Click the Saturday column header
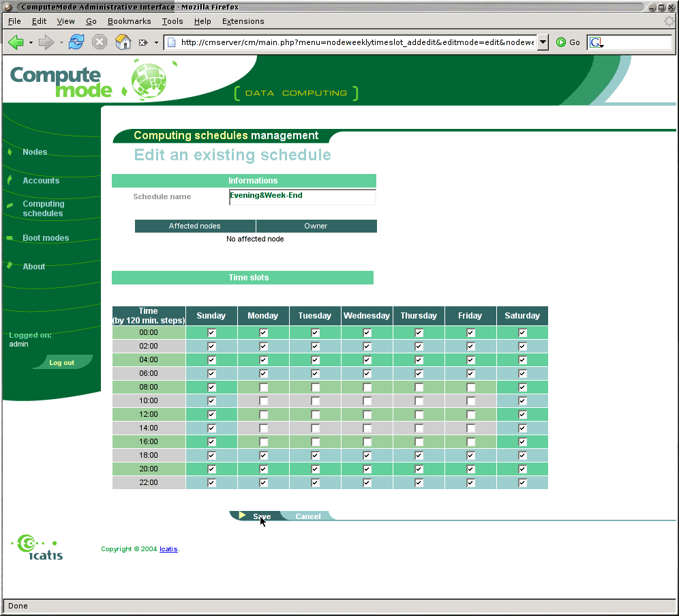The height and width of the screenshot is (616, 679). point(522,316)
